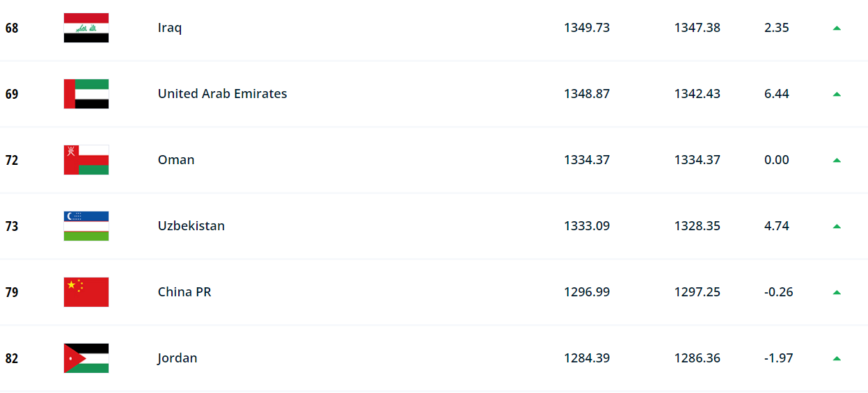The height and width of the screenshot is (393, 868).
Task: Click the United Arab Emirates flag
Action: click(x=86, y=94)
